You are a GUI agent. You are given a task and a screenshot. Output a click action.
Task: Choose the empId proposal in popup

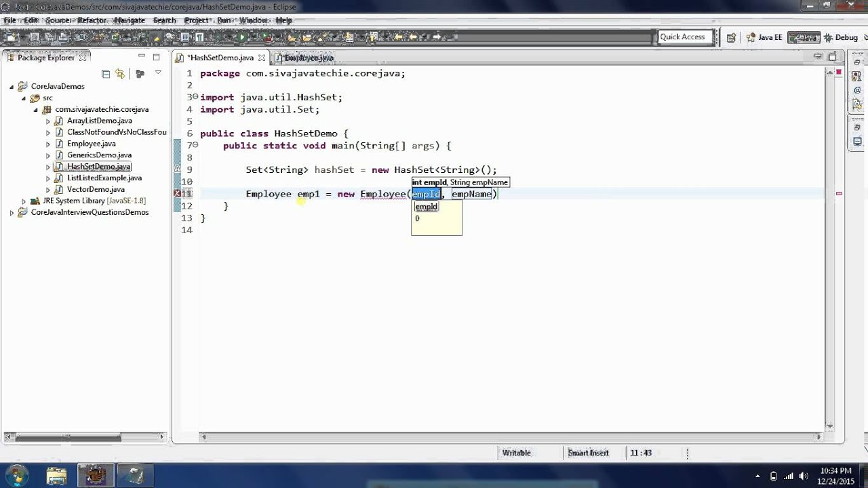click(x=427, y=207)
